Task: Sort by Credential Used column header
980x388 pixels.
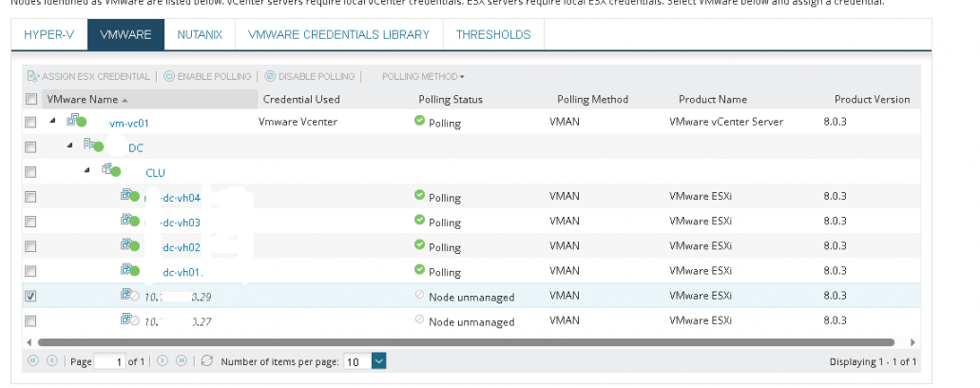Action: [x=301, y=99]
